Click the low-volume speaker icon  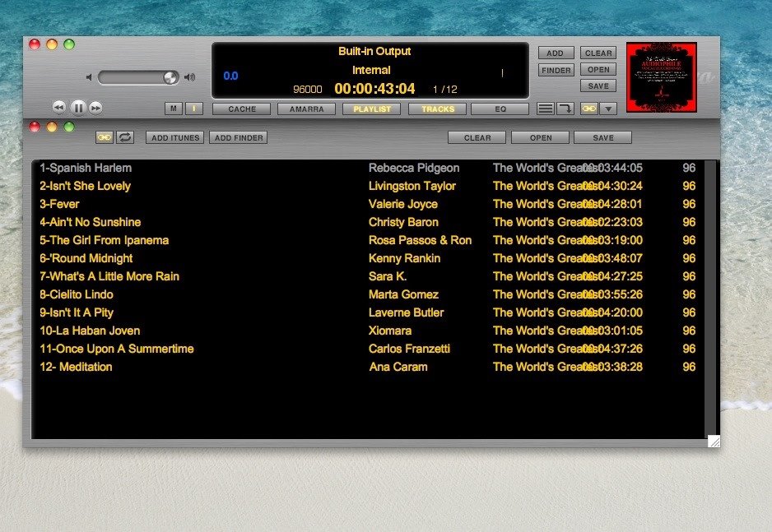coord(89,78)
